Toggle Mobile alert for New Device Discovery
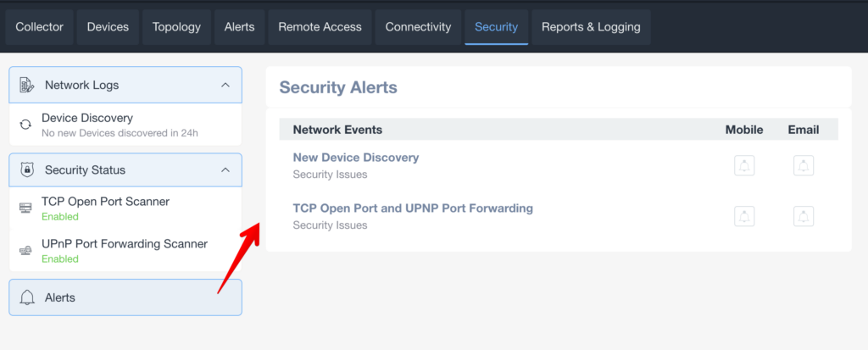Screen dimensions: 868x350 [x=744, y=165]
